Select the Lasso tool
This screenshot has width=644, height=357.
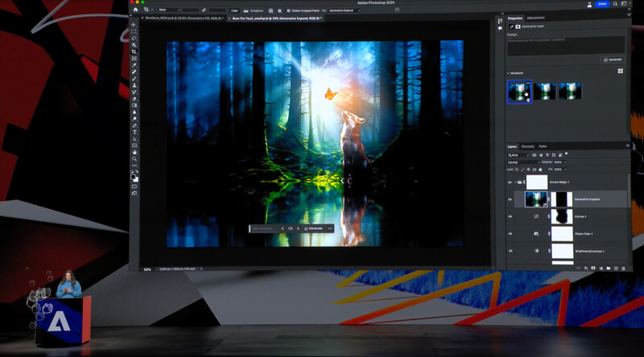(x=134, y=38)
